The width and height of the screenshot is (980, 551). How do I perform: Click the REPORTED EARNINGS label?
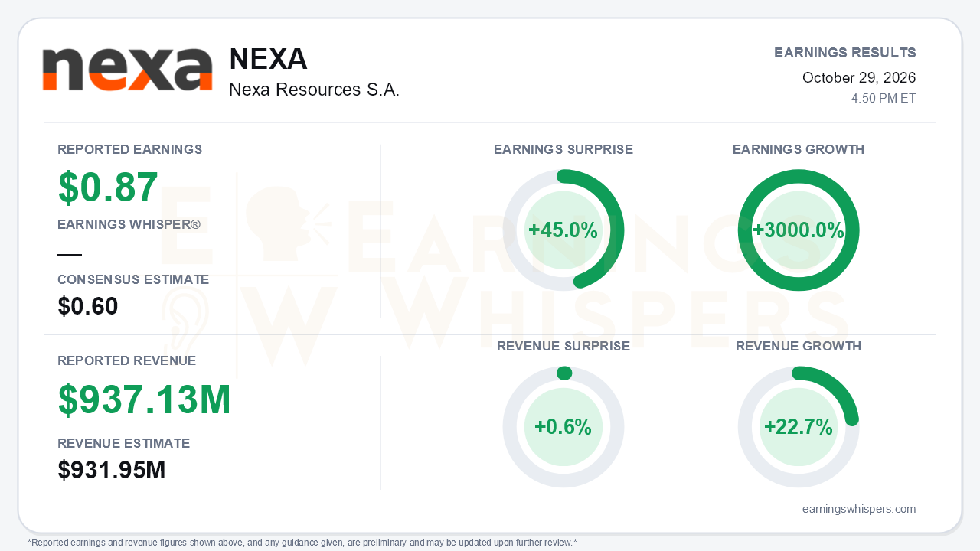(130, 149)
